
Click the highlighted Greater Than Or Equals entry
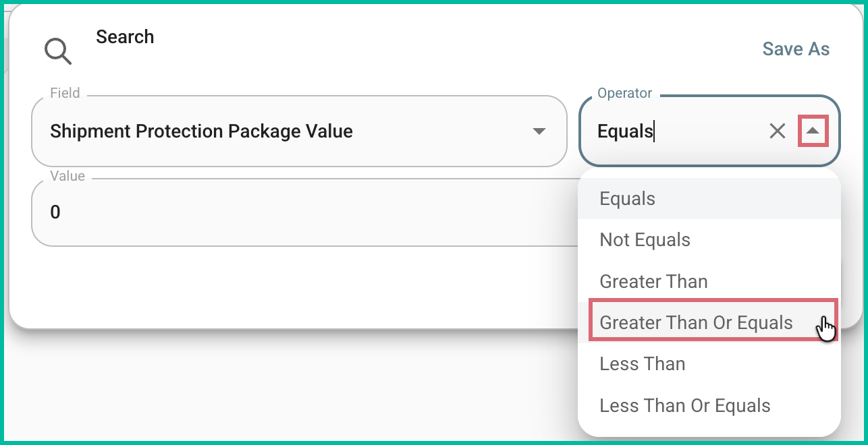(695, 322)
